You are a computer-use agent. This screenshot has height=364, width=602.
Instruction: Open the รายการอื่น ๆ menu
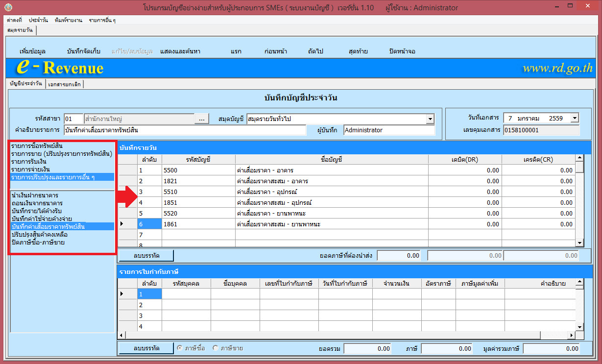coord(102,20)
